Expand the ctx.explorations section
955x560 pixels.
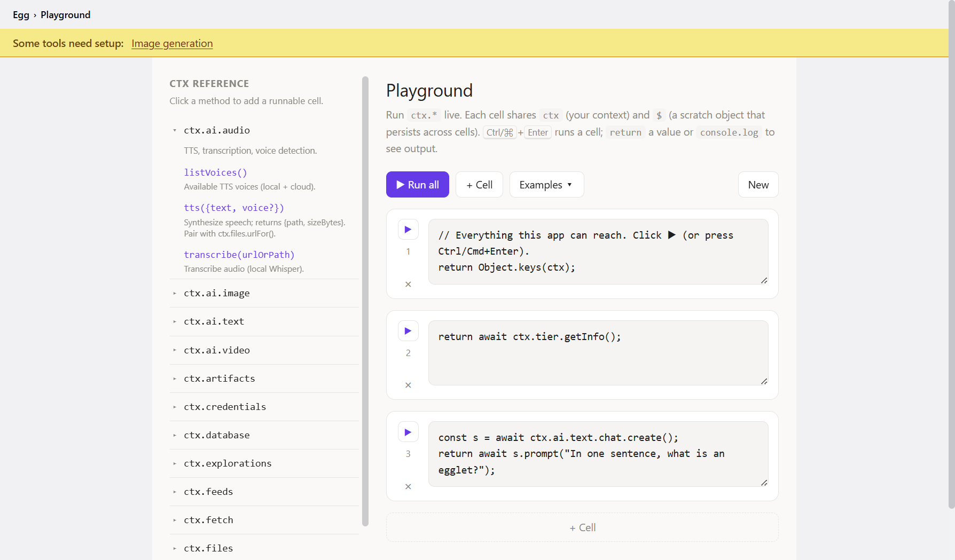pos(264,463)
